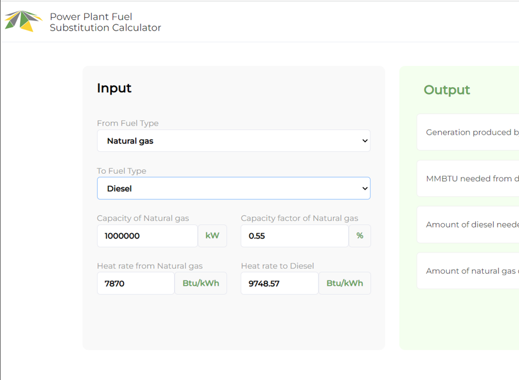Screen dimensions: 519x380
Task: Click the % unit label
Action: pyautogui.click(x=360, y=236)
